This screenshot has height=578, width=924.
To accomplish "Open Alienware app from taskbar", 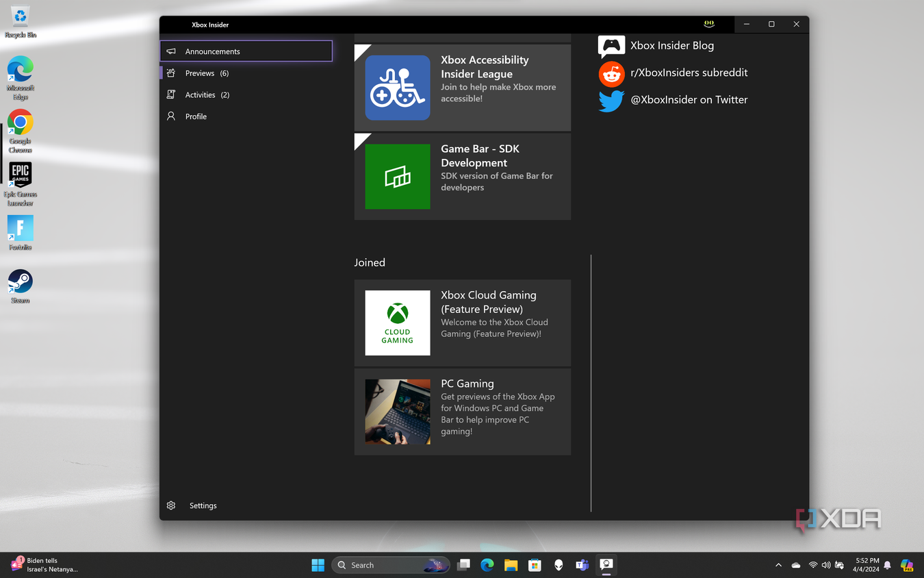I will pyautogui.click(x=559, y=565).
